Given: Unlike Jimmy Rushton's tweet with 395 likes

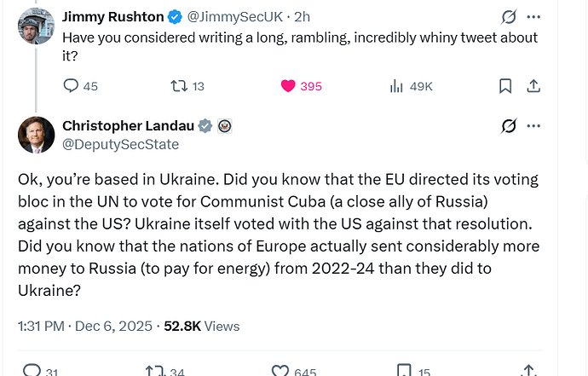Looking at the screenshot, I should [x=287, y=86].
